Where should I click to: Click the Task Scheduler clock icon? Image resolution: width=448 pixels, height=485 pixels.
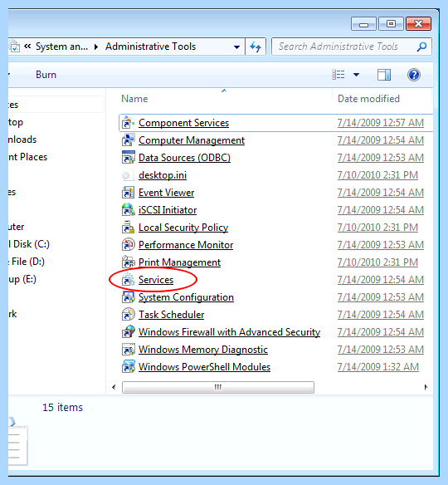(128, 314)
